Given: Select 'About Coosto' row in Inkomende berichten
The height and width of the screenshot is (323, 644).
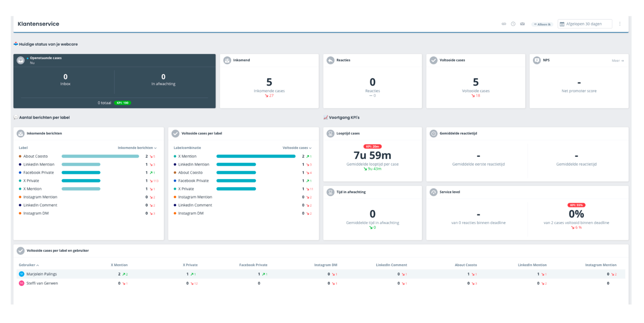Looking at the screenshot, I should [88, 156].
